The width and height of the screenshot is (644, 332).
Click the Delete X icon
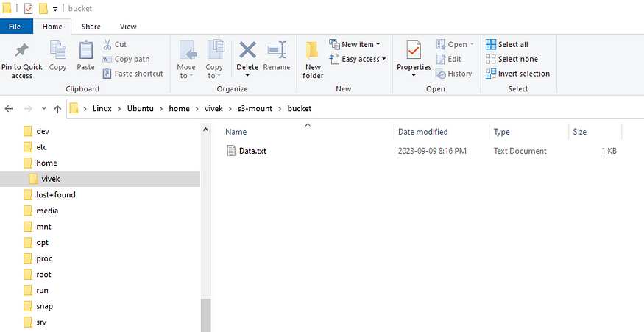point(247,50)
